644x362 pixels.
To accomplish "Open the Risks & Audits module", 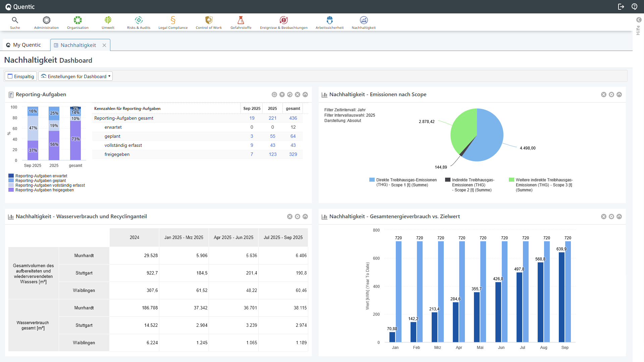I will click(x=139, y=22).
